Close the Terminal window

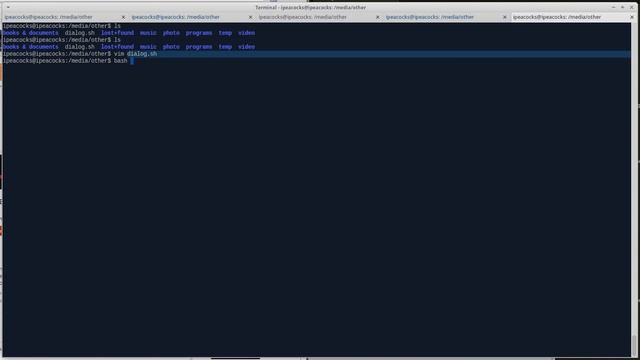(x=631, y=7)
